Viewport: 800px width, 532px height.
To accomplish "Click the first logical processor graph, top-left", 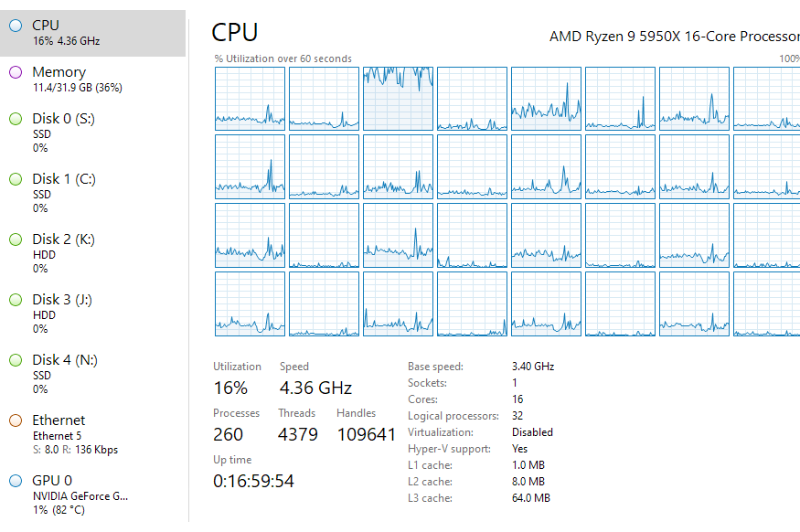I will pos(250,98).
